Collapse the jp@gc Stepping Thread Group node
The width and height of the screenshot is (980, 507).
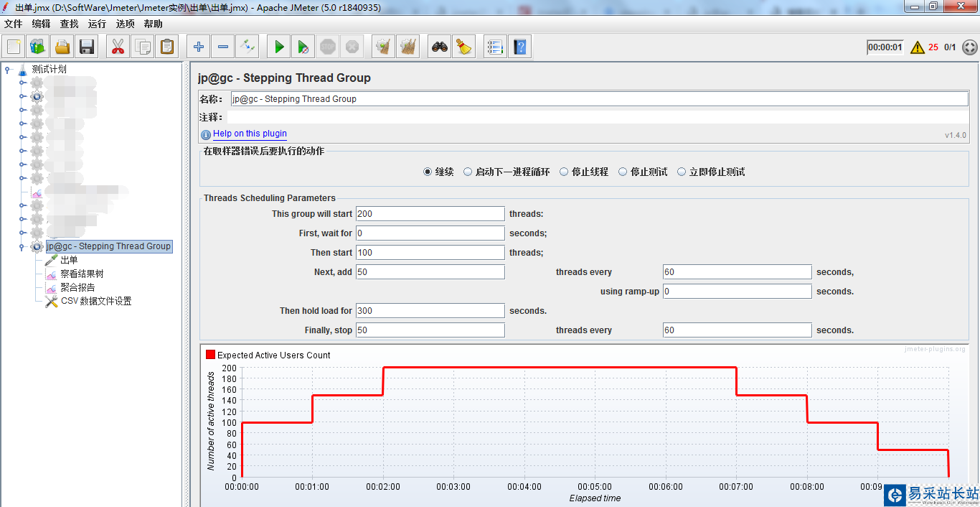point(22,246)
